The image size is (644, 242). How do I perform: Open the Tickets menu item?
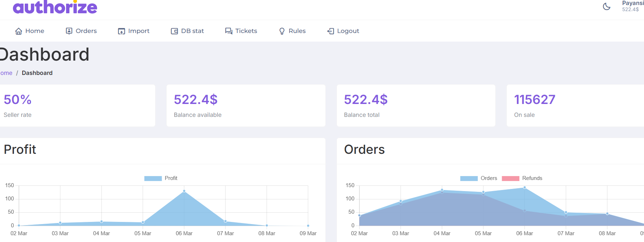coord(246,31)
